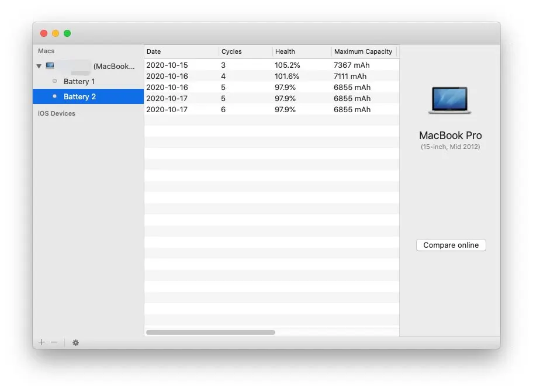Click the plus add device button
Image resolution: width=533 pixels, height=392 pixels.
point(42,342)
